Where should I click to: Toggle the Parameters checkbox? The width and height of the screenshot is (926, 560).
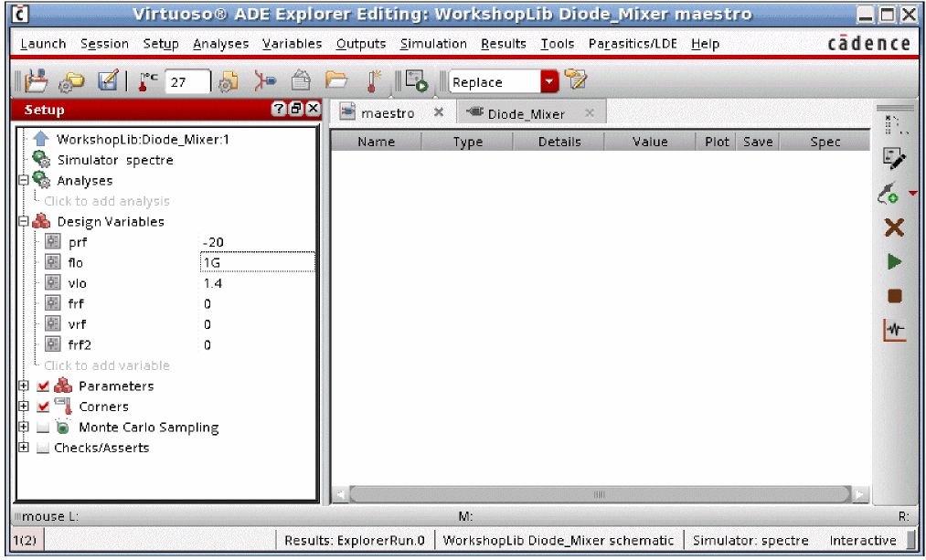click(43, 386)
